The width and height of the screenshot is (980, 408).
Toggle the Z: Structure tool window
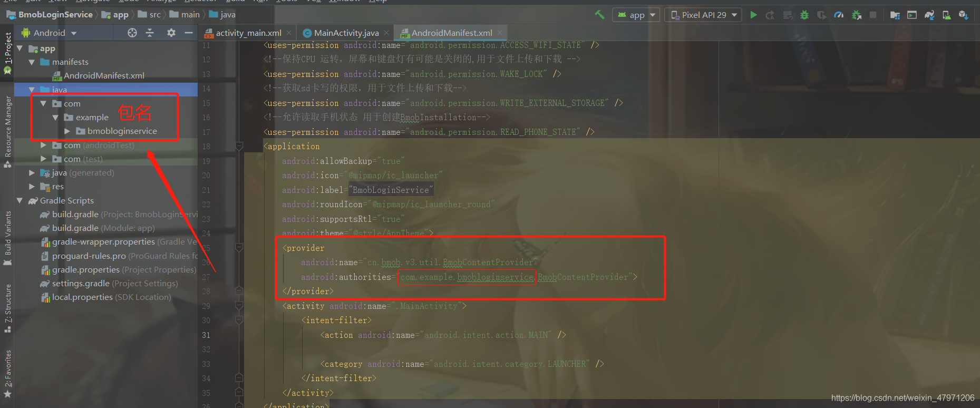(7, 309)
